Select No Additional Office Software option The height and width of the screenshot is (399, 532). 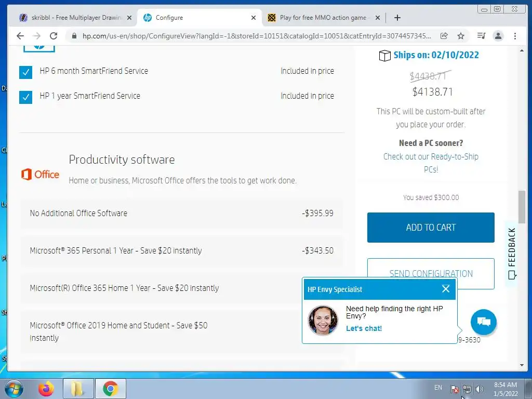[181, 214]
